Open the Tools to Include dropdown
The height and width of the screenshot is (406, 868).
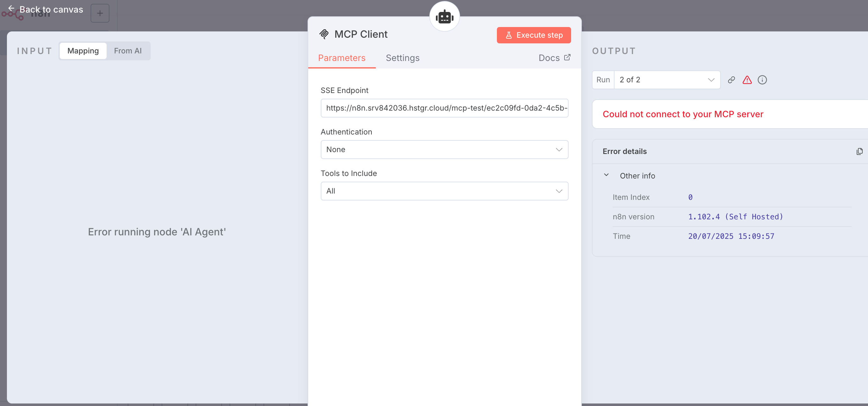tap(444, 191)
